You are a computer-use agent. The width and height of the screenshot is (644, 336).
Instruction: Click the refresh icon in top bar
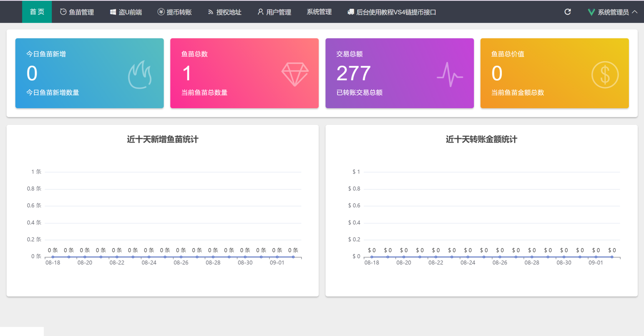pyautogui.click(x=567, y=12)
